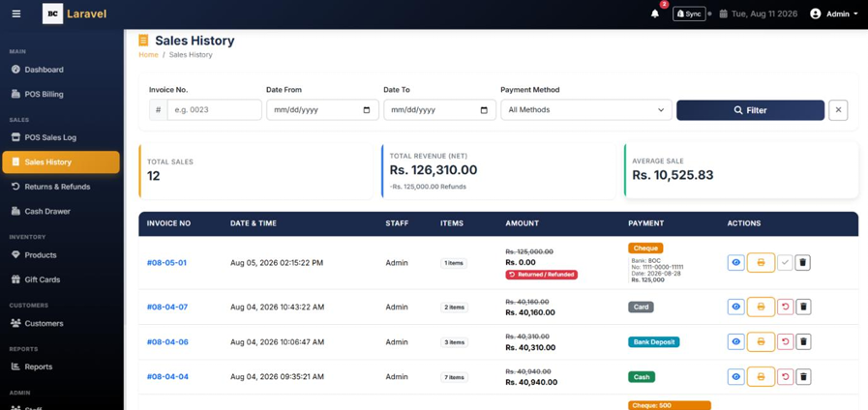Screen dimensions: 868x410
Task: Click the Home breadcrumb link
Action: click(x=148, y=55)
